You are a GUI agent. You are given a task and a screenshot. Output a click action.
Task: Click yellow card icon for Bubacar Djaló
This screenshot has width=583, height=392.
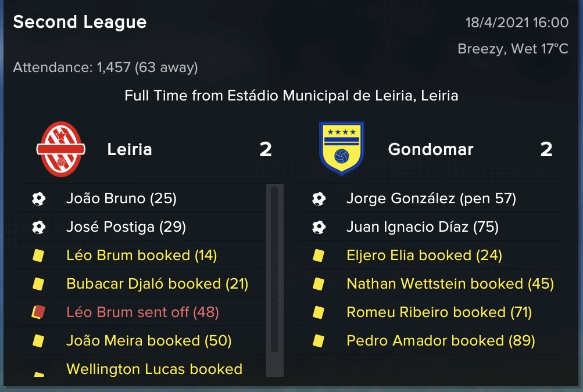coord(38,284)
